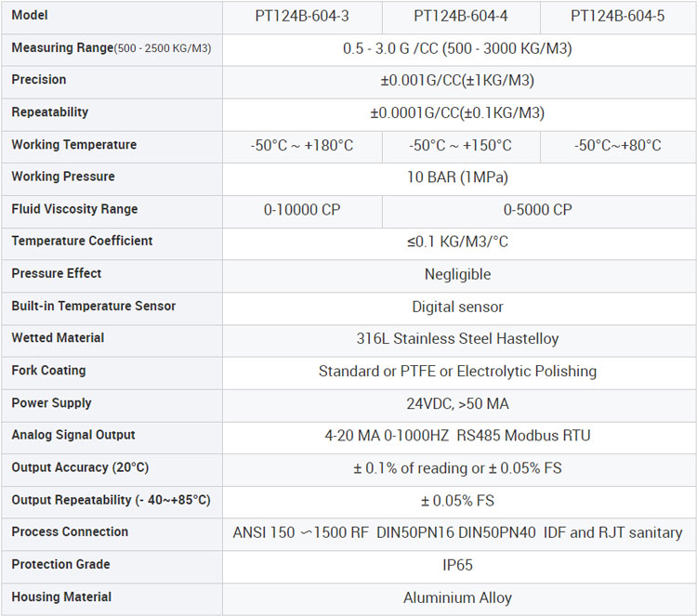Select the 0-5000 CP viscosity cell

537,210
